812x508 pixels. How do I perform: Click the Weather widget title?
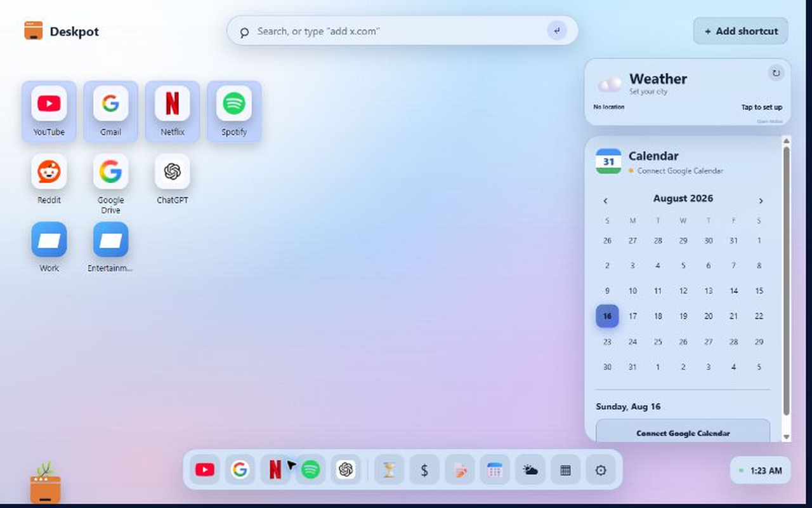coord(658,79)
